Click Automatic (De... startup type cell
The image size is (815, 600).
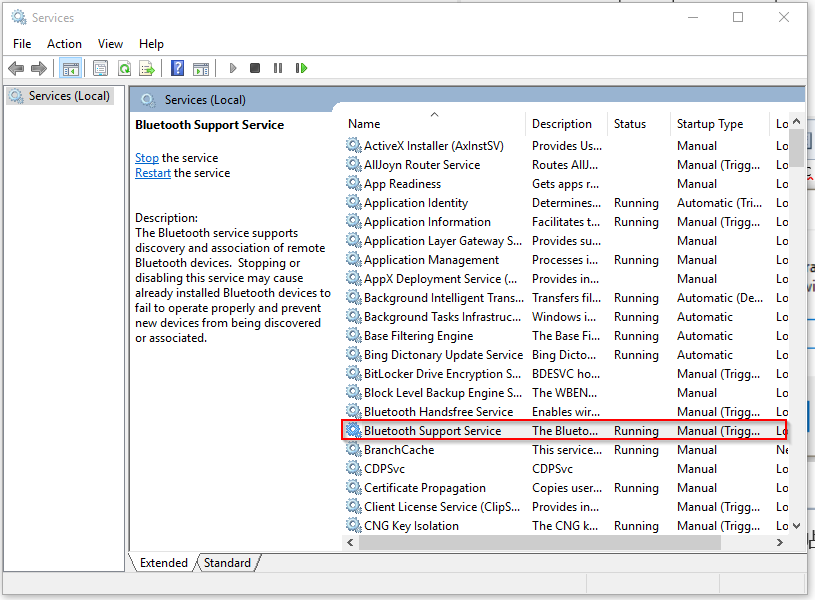pos(720,297)
